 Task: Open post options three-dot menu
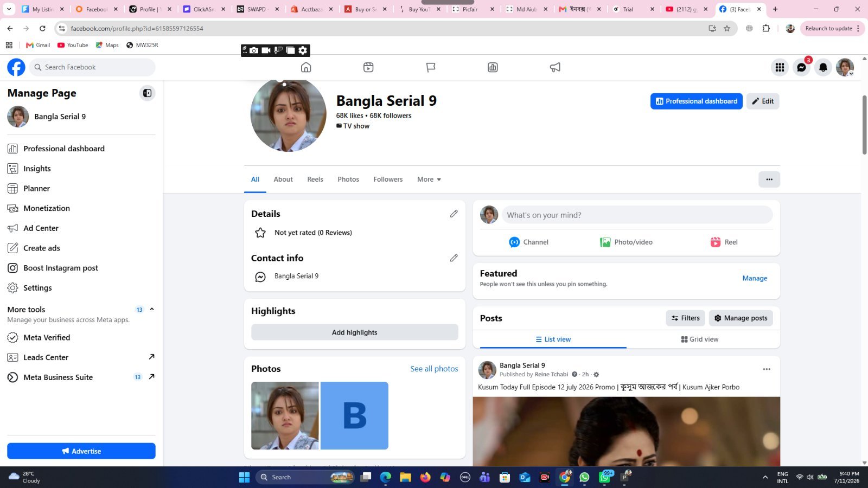[767, 369]
